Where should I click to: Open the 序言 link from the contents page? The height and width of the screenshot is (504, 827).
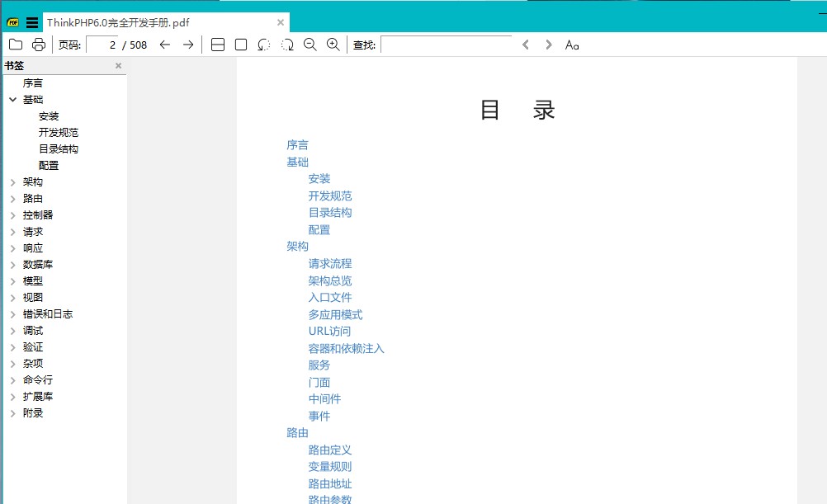[297, 144]
